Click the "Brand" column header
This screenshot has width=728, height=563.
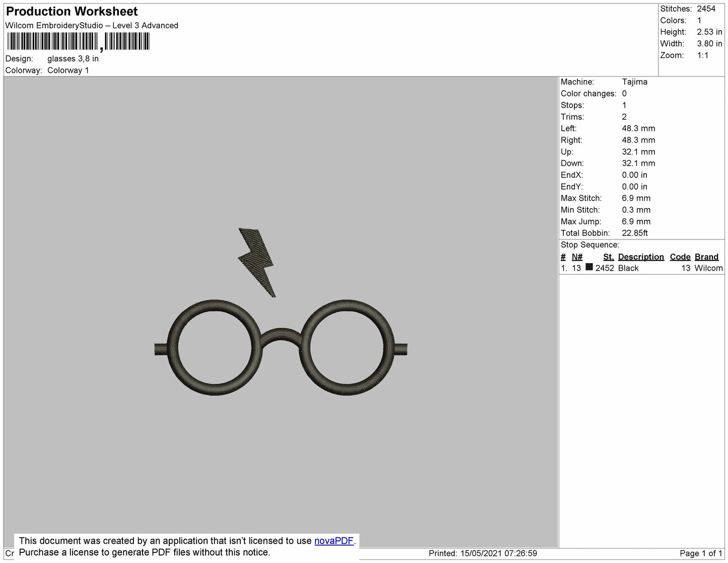pyautogui.click(x=706, y=257)
